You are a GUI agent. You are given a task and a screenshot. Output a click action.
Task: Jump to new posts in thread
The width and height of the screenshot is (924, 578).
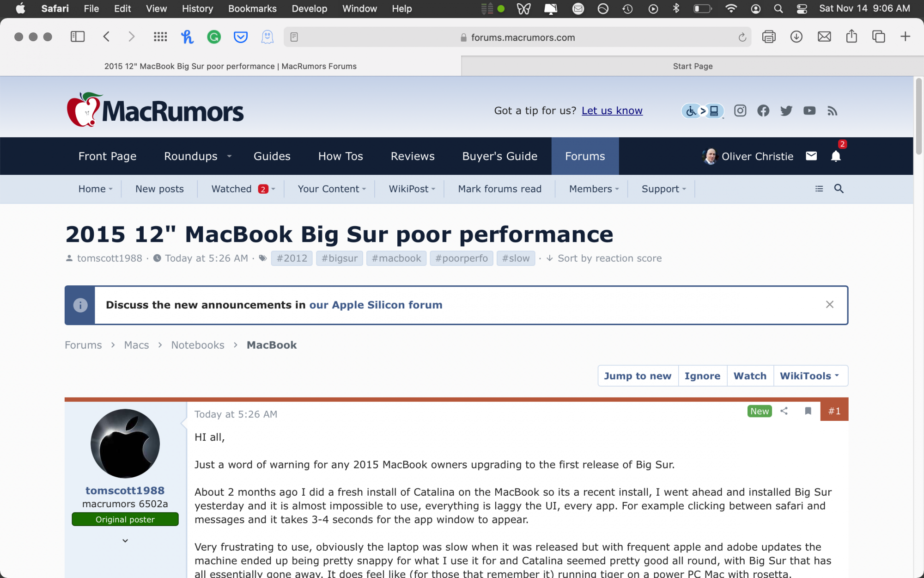tap(638, 376)
